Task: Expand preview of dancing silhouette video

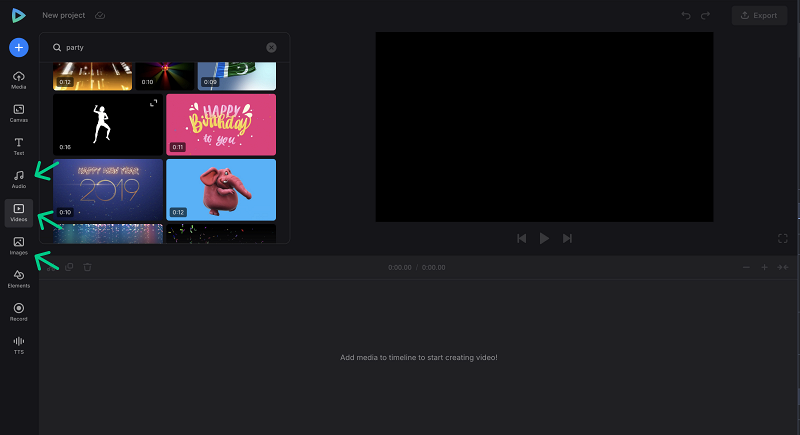Action: click(x=154, y=103)
